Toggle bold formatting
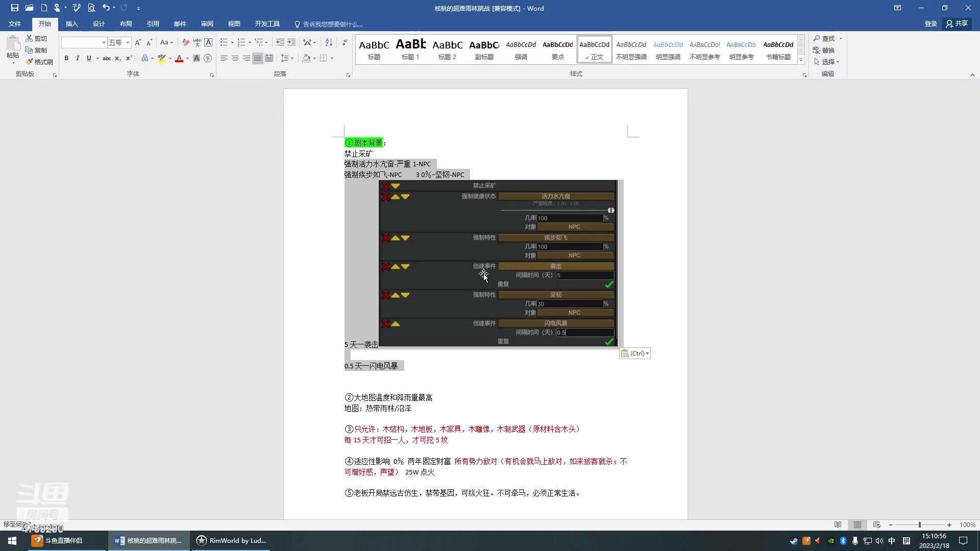980x551 pixels. coord(66,58)
